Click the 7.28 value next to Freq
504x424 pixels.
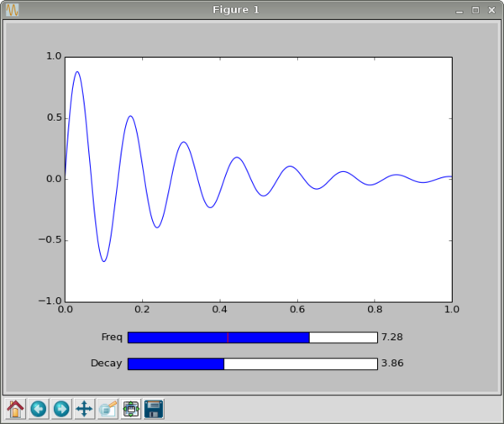(391, 338)
